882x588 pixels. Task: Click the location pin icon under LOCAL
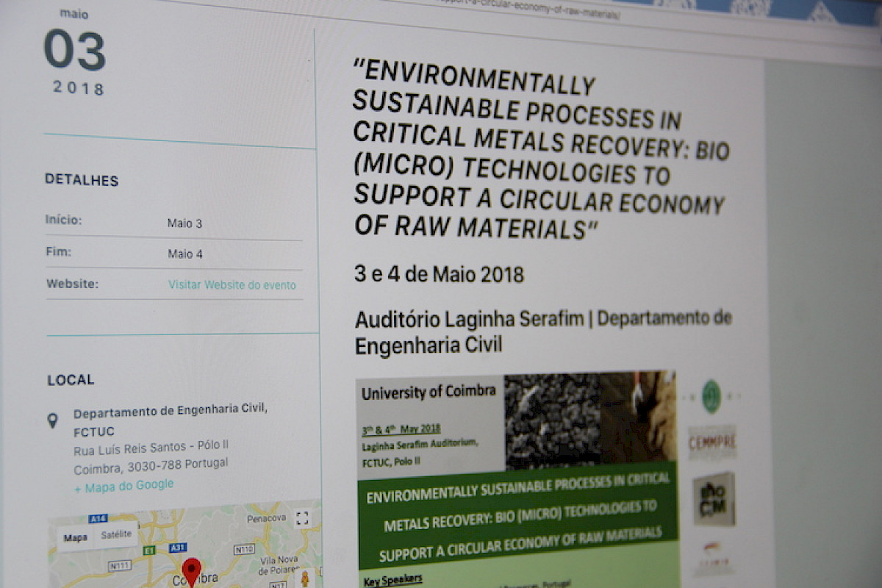[x=52, y=420]
